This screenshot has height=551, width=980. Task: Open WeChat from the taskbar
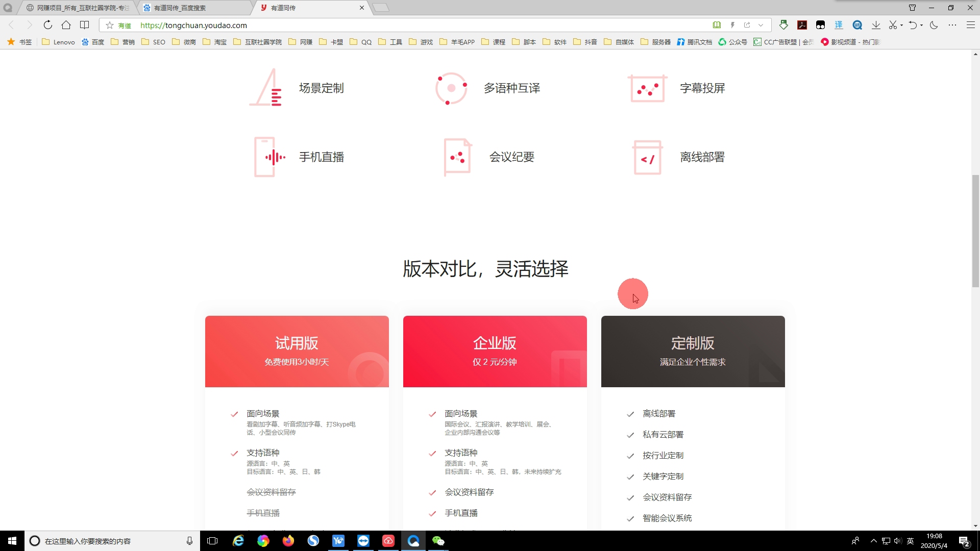pyautogui.click(x=439, y=541)
